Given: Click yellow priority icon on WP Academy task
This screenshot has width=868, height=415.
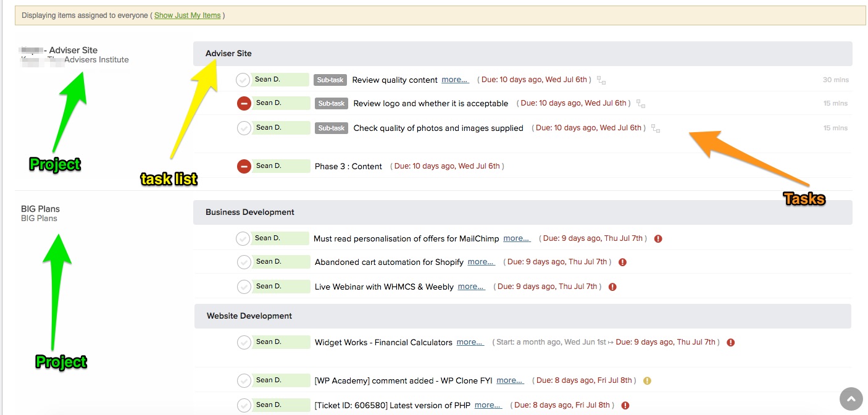Looking at the screenshot, I should tap(647, 381).
